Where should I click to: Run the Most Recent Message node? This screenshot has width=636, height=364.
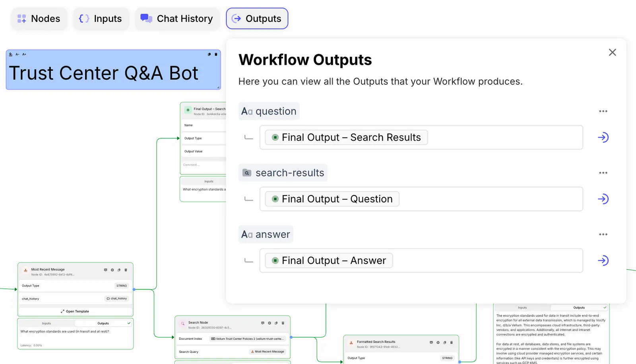[x=112, y=270]
